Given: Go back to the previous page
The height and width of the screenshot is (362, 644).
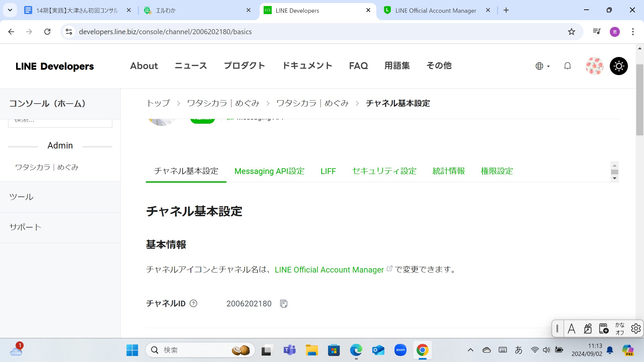Looking at the screenshot, I should coord(11,32).
